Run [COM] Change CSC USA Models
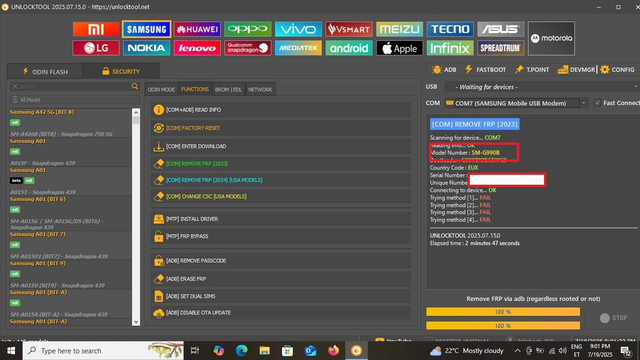The image size is (640, 360). pyautogui.click(x=281, y=196)
